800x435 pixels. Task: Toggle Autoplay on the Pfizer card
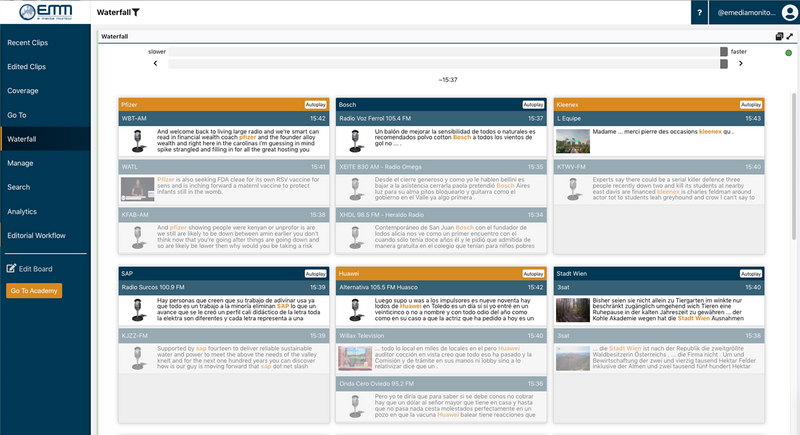tap(316, 104)
